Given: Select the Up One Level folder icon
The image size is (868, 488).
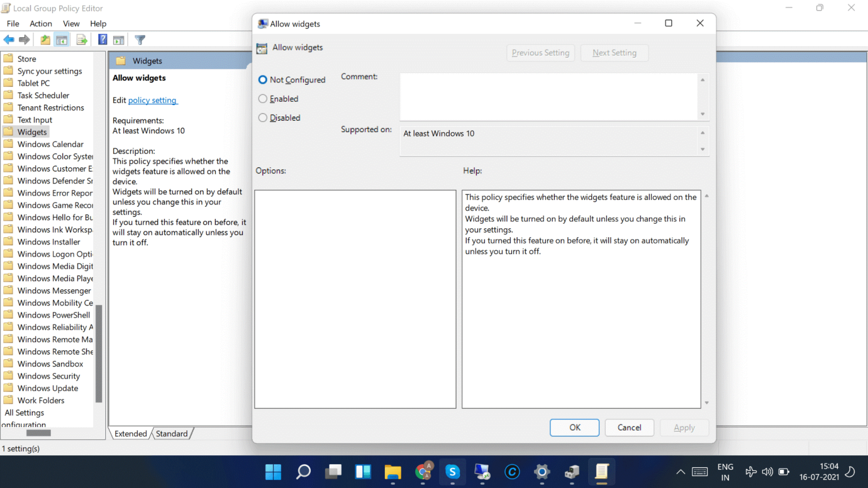Looking at the screenshot, I should [44, 40].
